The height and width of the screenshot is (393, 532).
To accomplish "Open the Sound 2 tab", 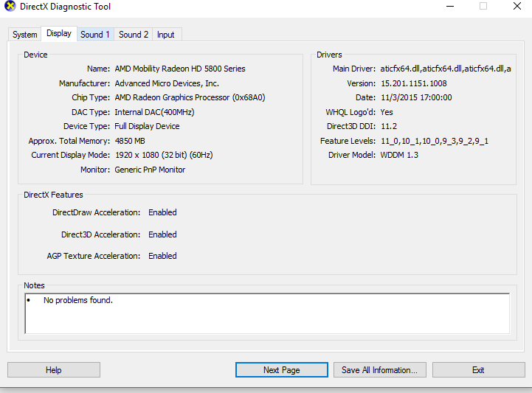I will [134, 35].
